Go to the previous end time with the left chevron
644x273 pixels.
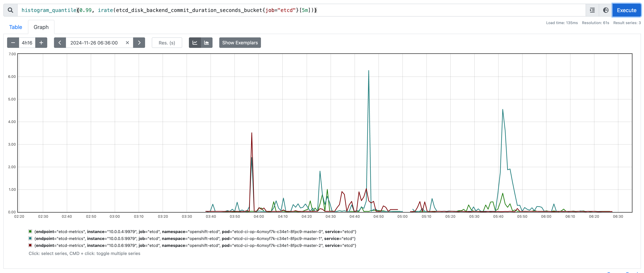(x=60, y=43)
